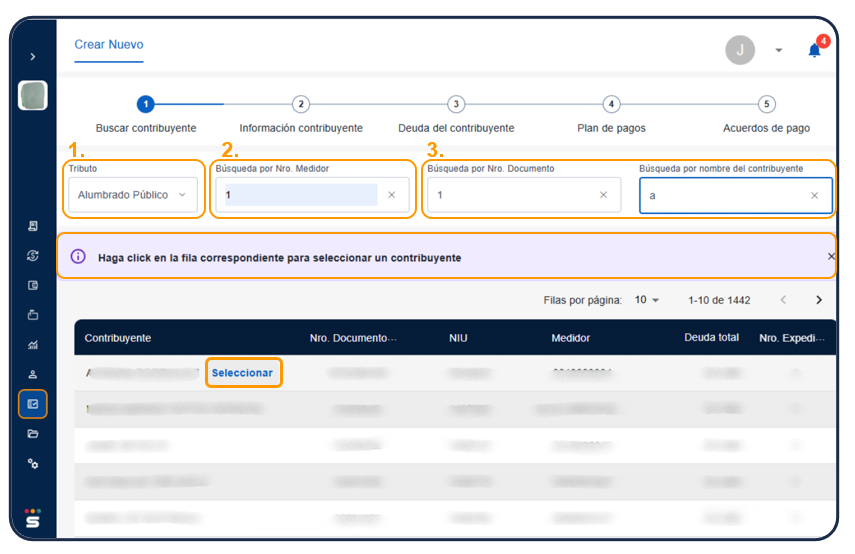Screen dimensions: 855x554
Task: Open the highlighted payment agreements sidebar icon
Action: tap(33, 404)
